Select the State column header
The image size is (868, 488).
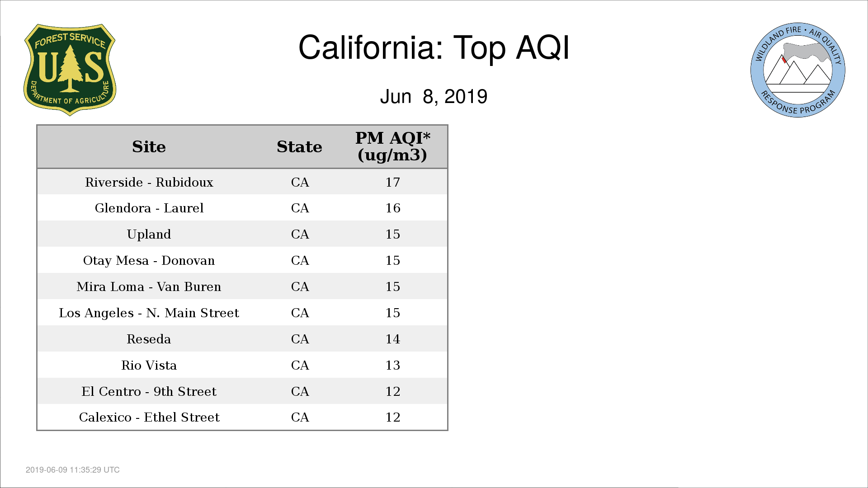299,147
